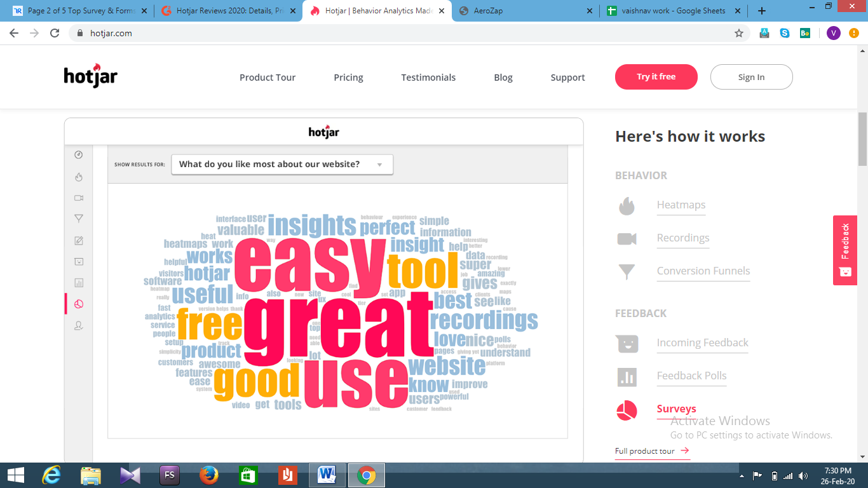Open Blog in navigation
The image size is (868, 488).
[503, 78]
